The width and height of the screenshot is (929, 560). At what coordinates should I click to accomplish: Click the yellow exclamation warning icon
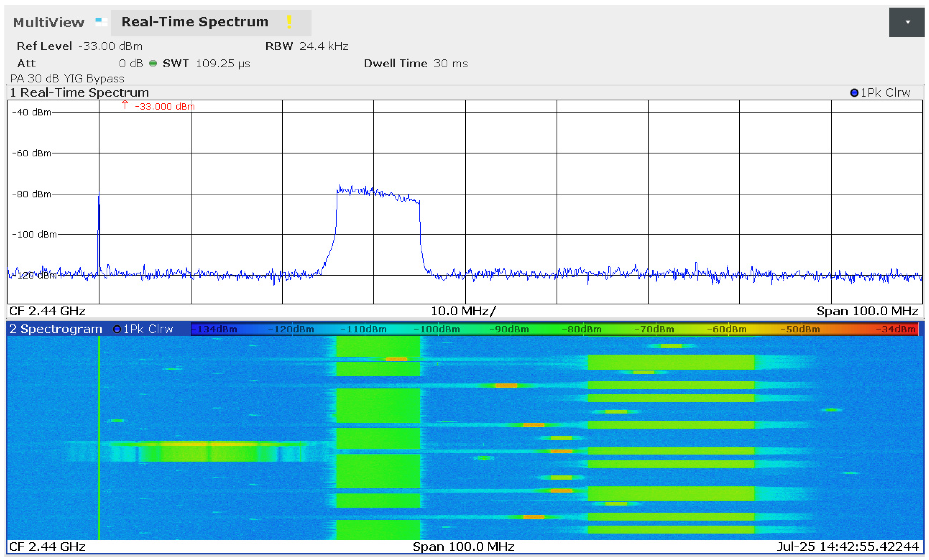[x=289, y=22]
